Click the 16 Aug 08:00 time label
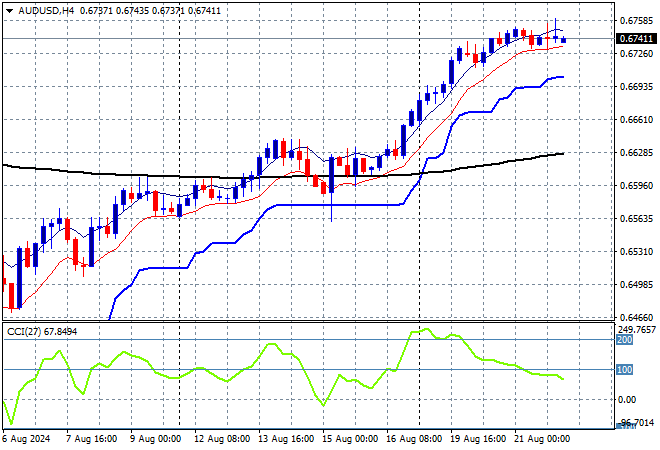This screenshot has height=450, width=660. tap(414, 439)
